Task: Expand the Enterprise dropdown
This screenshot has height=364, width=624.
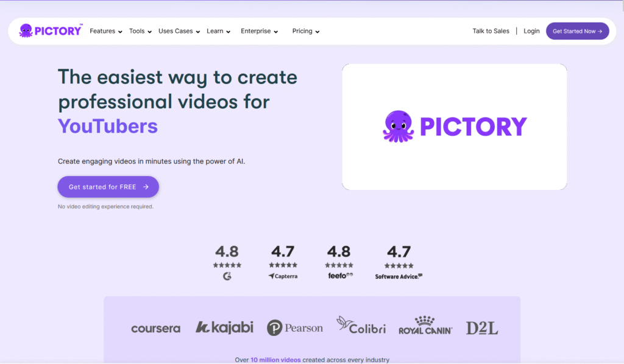Action: 256,31
